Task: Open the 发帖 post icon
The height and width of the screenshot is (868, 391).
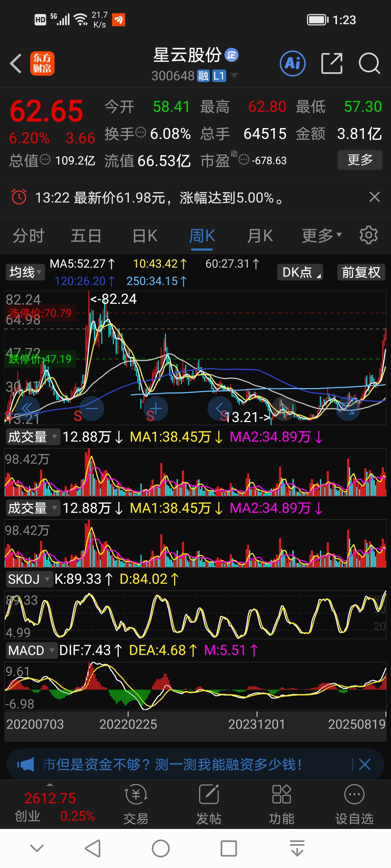Action: tap(209, 804)
